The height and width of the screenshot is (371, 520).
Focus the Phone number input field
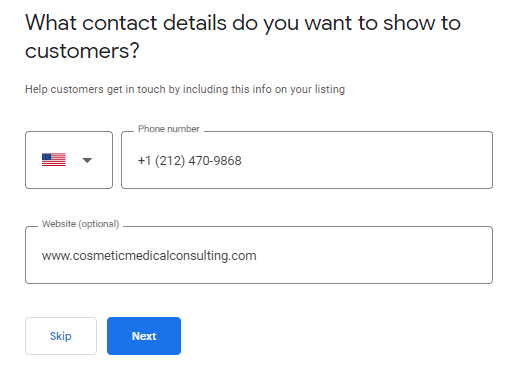[307, 160]
